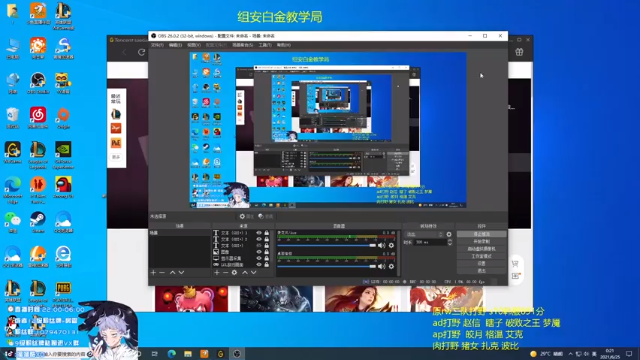Screen dimensions: 640x360
Task: Open source properties gear in sources toolbar
Action: (234, 272)
